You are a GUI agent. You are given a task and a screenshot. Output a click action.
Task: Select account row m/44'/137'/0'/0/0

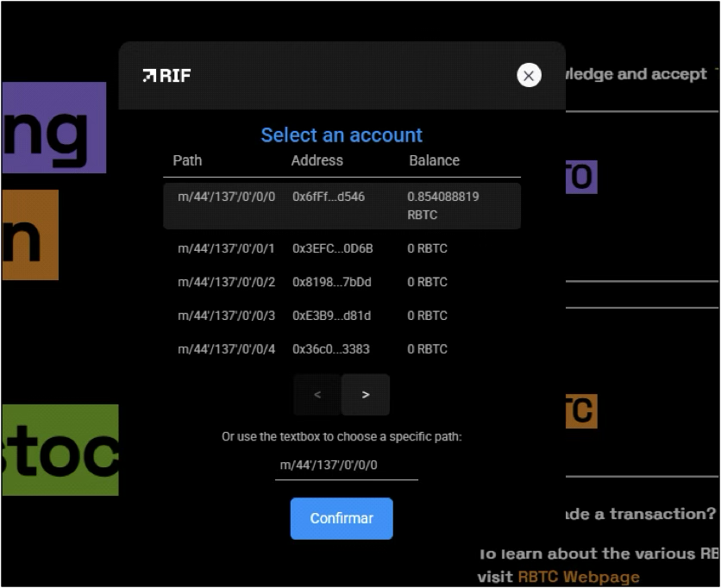click(342, 206)
